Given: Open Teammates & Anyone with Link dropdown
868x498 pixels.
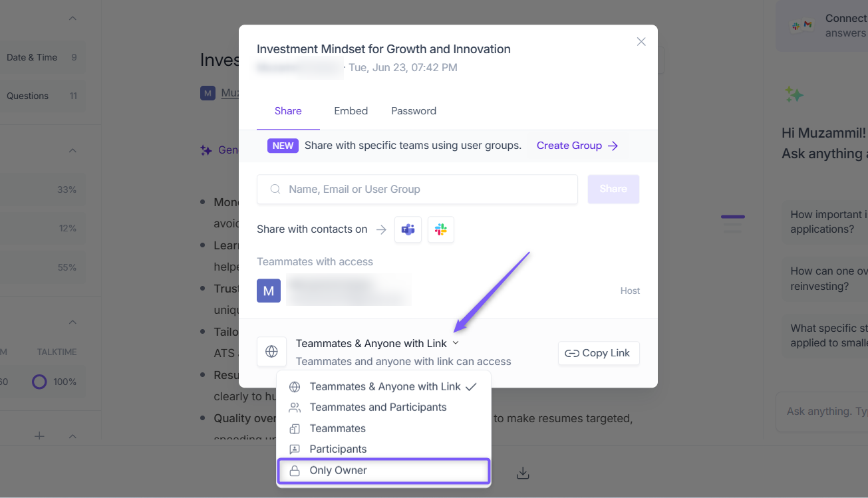Looking at the screenshot, I should point(377,343).
